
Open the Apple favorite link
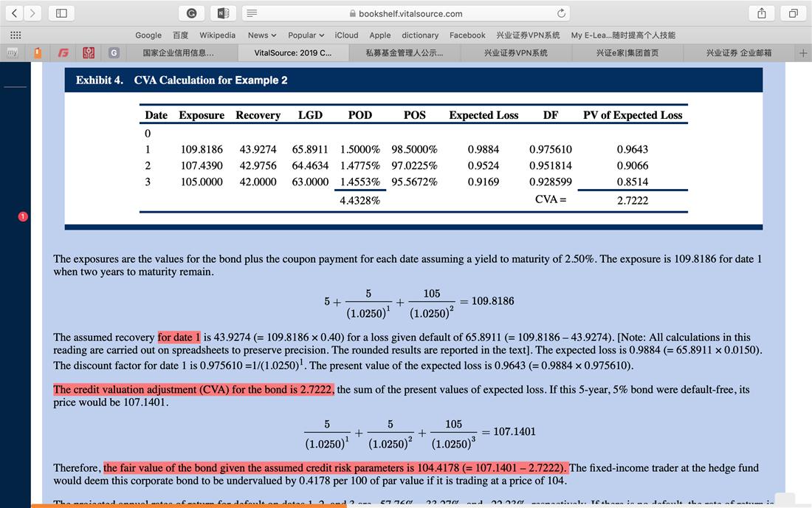coord(380,35)
